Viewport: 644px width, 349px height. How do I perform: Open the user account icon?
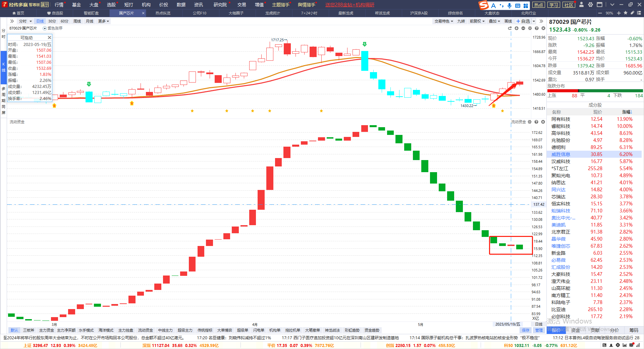(581, 5)
